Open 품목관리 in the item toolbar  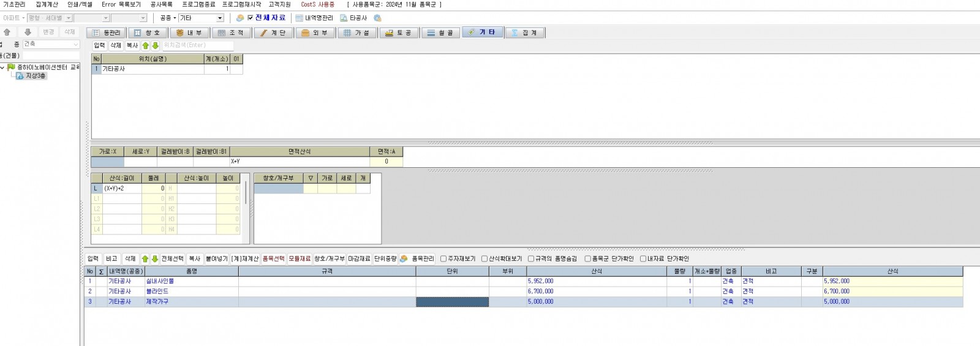pos(417,259)
